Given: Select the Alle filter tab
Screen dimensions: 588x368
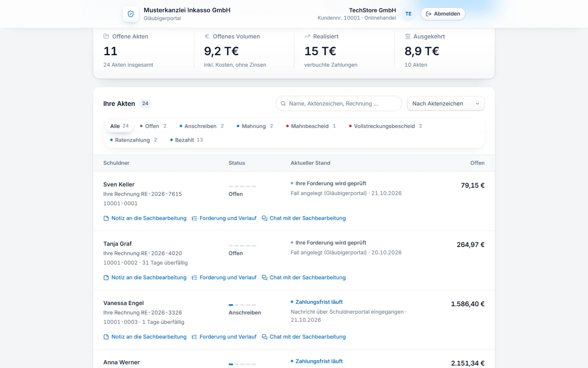Looking at the screenshot, I should click(x=119, y=126).
